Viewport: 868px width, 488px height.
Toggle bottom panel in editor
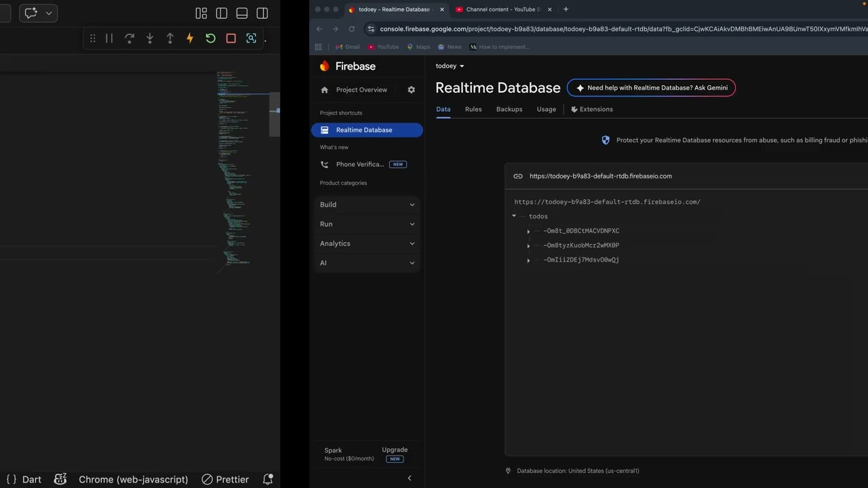242,13
